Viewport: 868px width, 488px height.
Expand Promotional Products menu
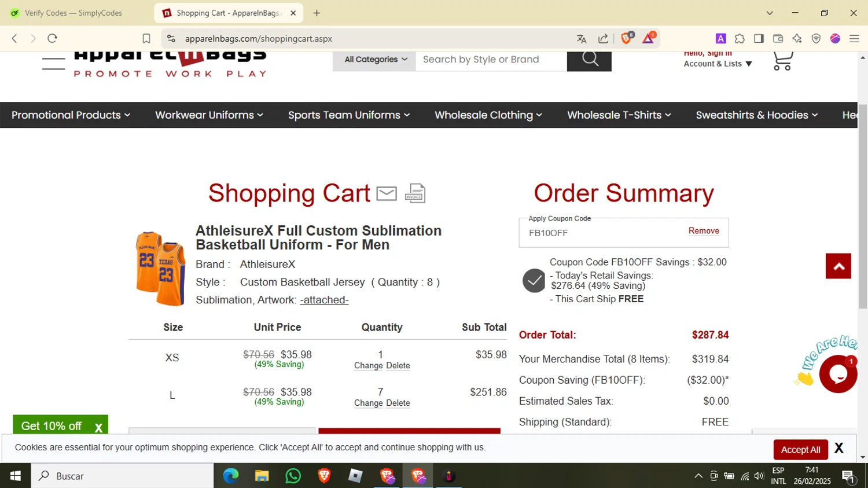click(71, 115)
